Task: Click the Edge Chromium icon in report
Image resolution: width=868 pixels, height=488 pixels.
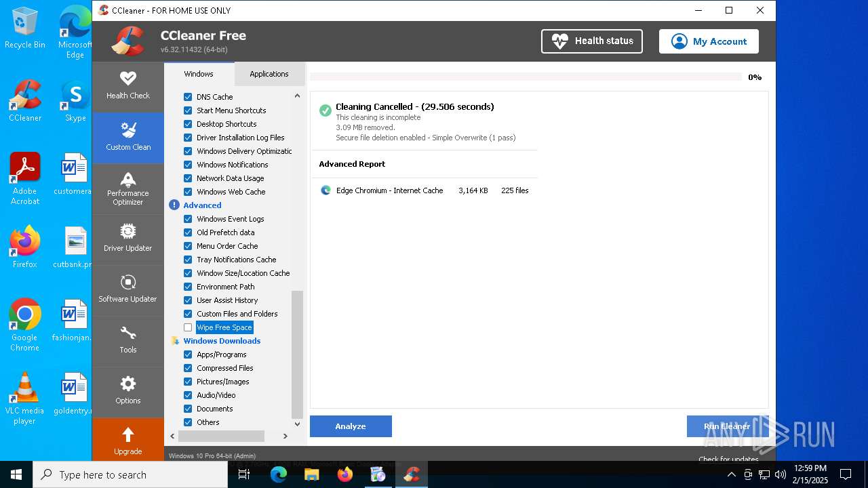Action: pyautogui.click(x=325, y=190)
